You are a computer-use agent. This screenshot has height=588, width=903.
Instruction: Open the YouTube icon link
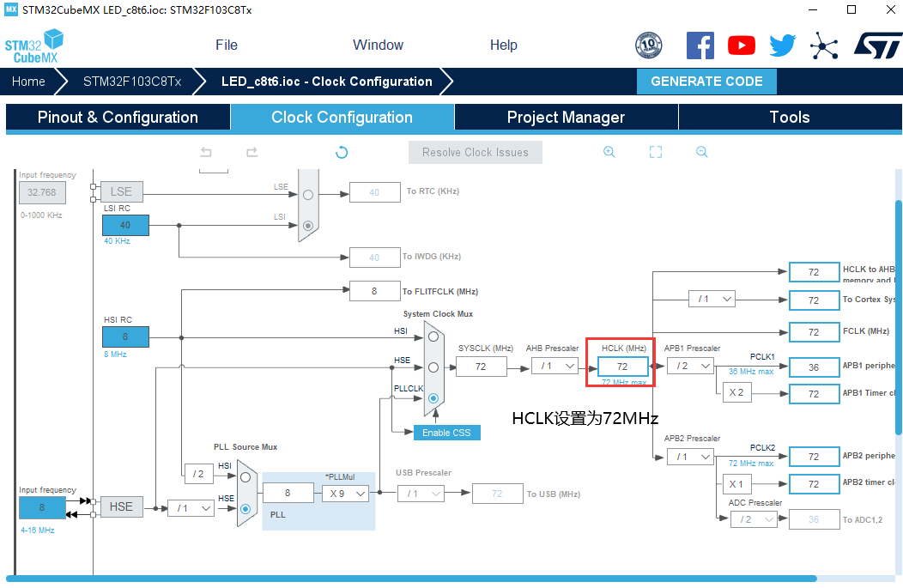pos(741,45)
